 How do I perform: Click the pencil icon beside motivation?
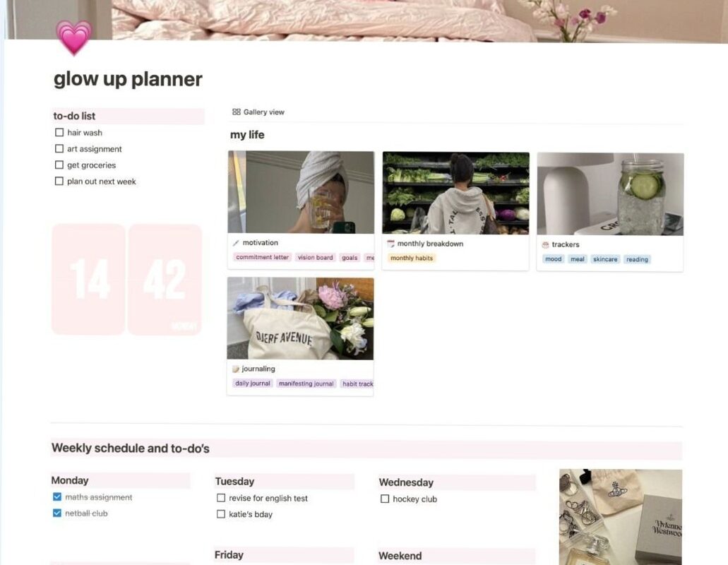(x=237, y=242)
